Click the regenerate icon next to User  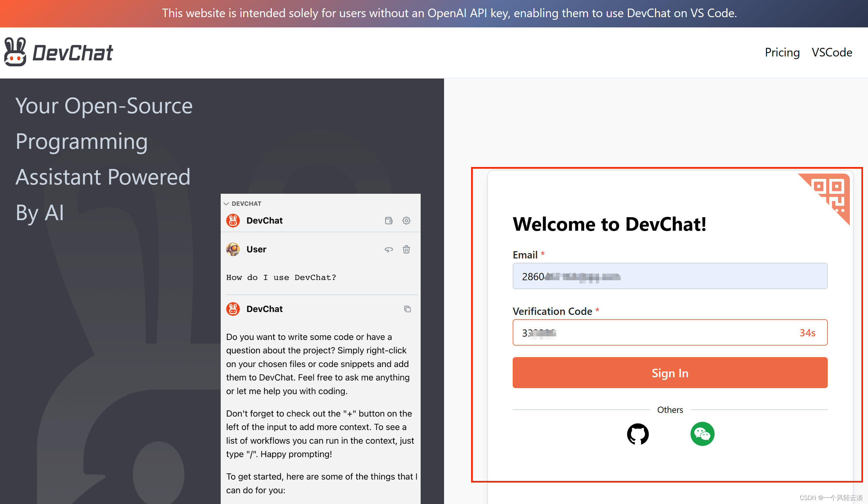389,250
